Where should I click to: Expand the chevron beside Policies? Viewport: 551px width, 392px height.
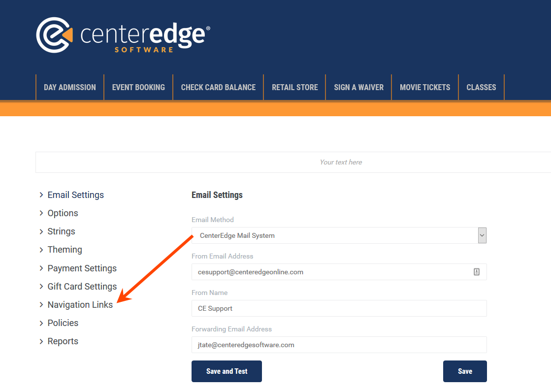tap(41, 323)
